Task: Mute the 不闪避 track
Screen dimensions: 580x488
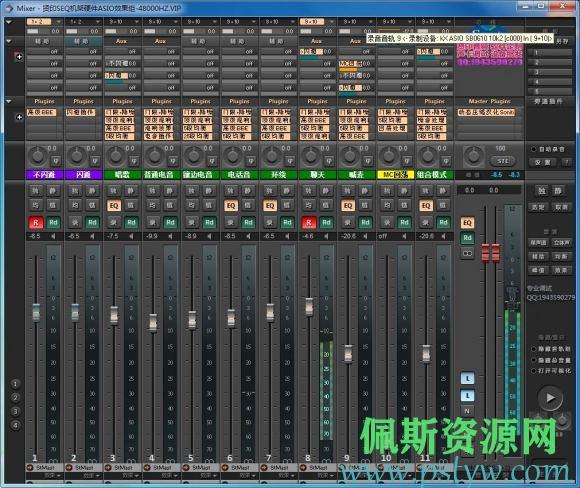Action: [53, 191]
